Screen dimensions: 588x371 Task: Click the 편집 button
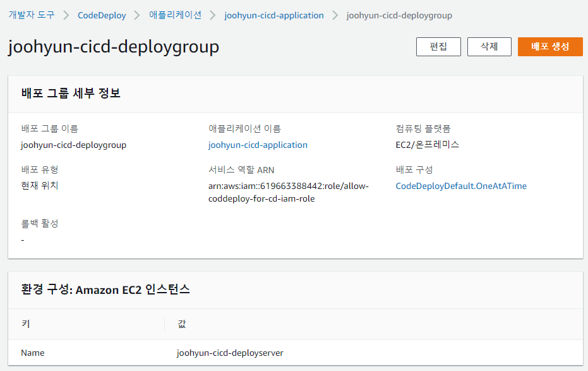pos(438,47)
